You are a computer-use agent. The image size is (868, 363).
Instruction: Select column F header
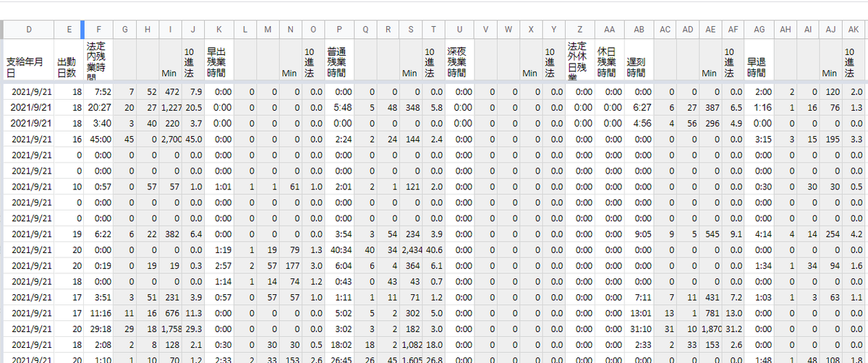(98, 29)
